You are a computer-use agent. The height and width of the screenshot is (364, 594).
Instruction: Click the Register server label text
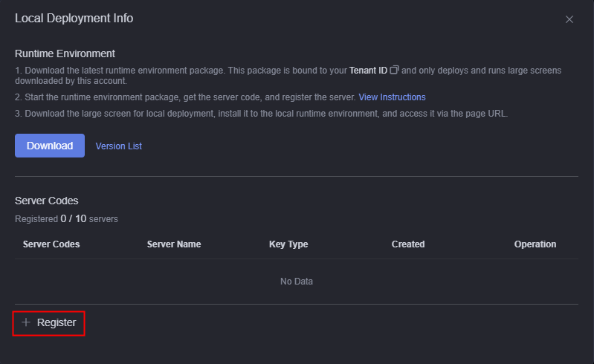click(57, 322)
